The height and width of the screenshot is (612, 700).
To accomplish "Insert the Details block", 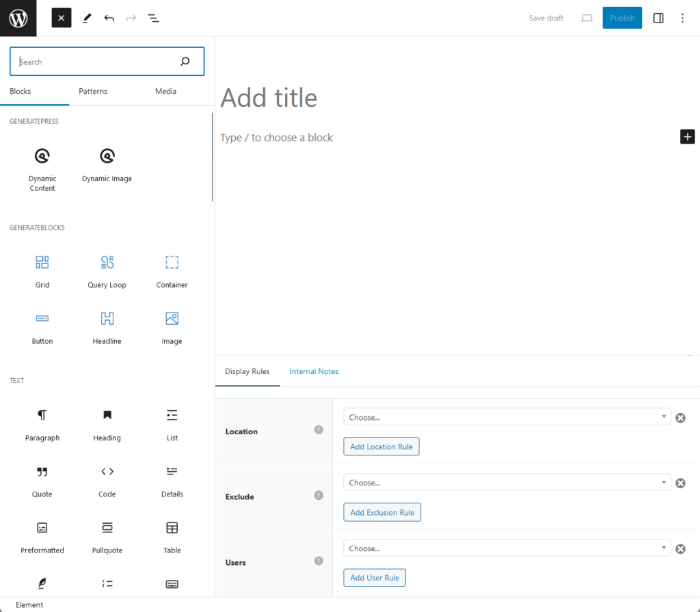I will (x=172, y=481).
